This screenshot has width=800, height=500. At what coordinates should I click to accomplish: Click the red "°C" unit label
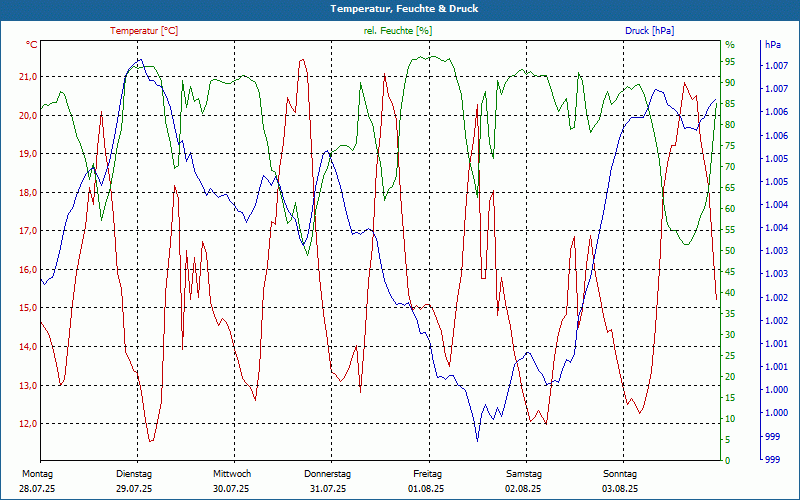coord(31,45)
